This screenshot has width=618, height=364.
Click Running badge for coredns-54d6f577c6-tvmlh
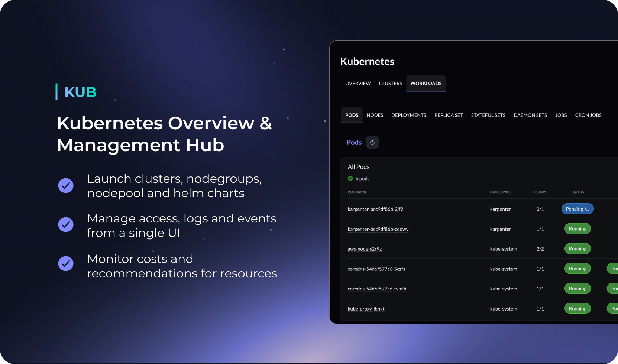[577, 289]
